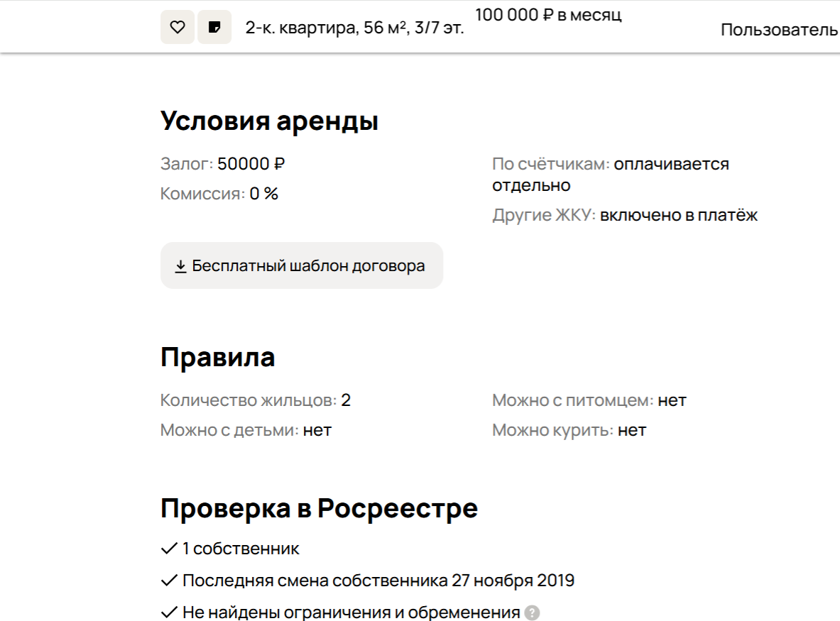Click the "Можно курить: нет" rule
Screen dimensions: 840x621
click(x=569, y=430)
